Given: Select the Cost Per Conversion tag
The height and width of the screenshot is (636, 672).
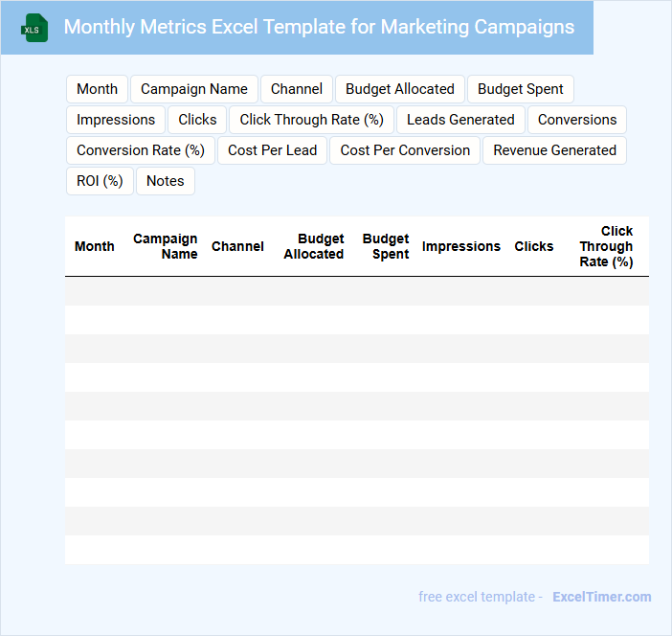Looking at the screenshot, I should point(405,150).
